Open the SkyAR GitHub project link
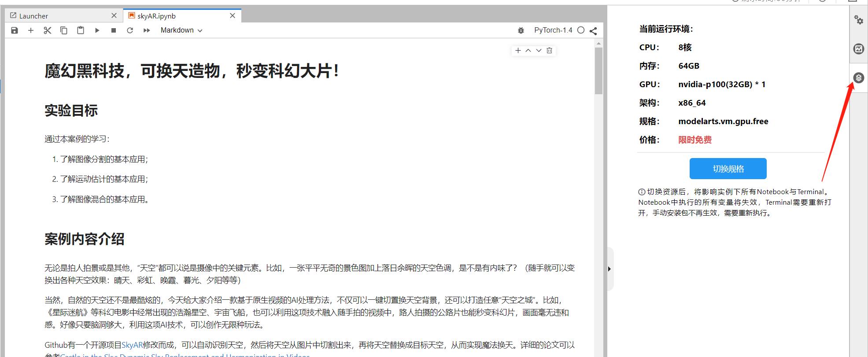 click(x=133, y=345)
